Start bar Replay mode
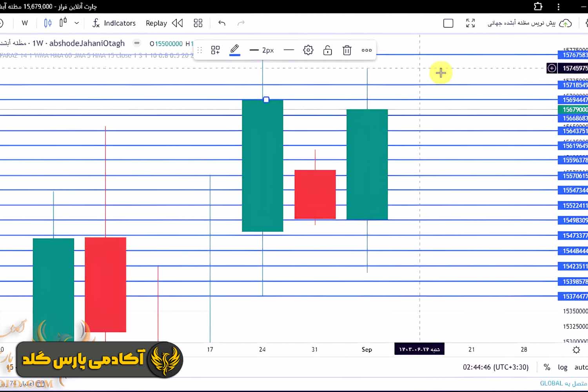This screenshot has height=392, width=588. (x=164, y=23)
